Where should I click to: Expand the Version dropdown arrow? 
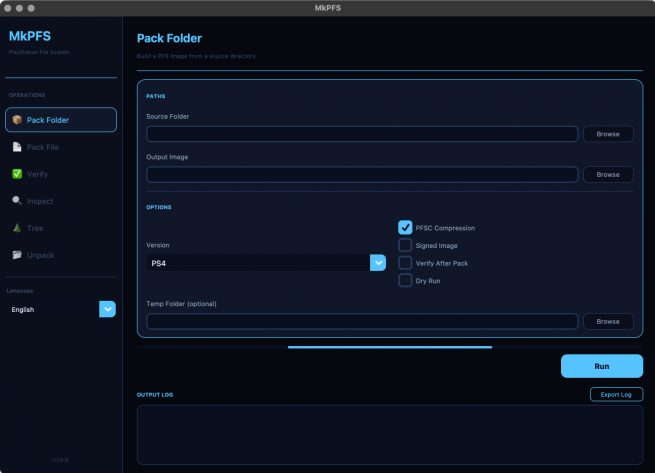tap(378, 263)
